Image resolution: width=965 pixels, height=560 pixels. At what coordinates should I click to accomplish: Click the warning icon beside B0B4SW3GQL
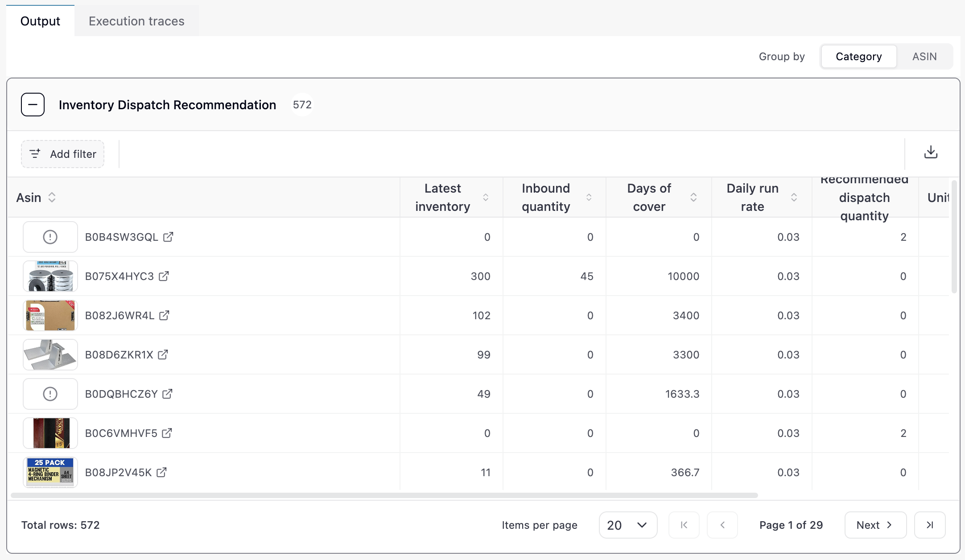(50, 237)
